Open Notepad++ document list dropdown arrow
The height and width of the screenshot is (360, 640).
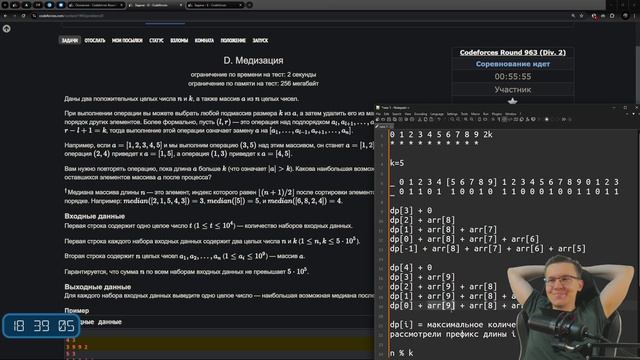(633, 114)
